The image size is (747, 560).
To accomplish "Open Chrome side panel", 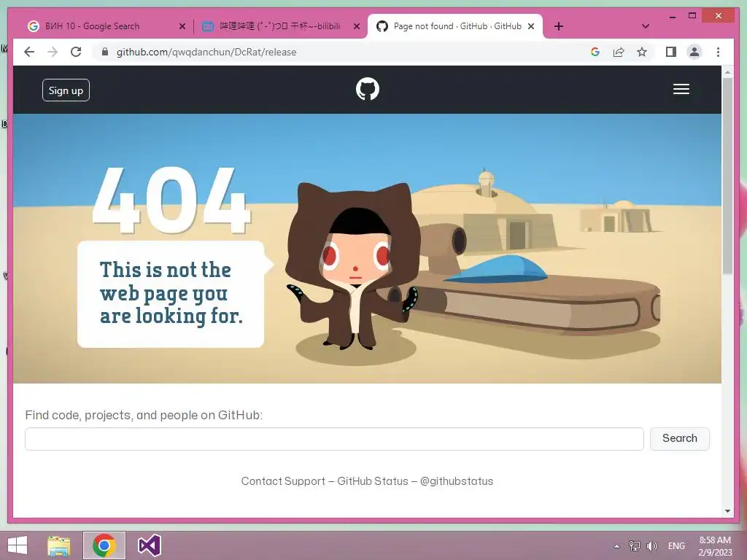I will coord(671,52).
